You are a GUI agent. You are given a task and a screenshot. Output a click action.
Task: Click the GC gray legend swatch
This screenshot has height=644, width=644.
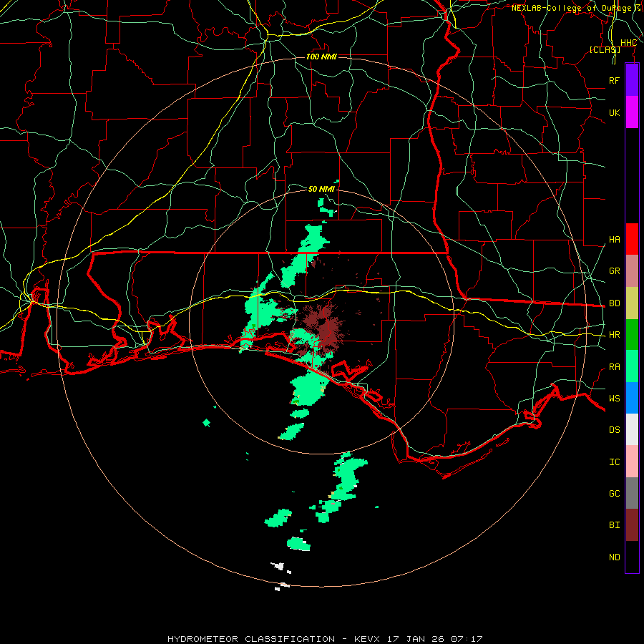(632, 493)
